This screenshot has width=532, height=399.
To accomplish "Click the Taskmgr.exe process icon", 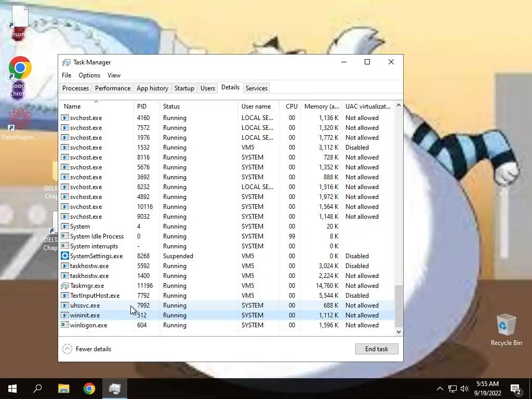I will pos(65,286).
